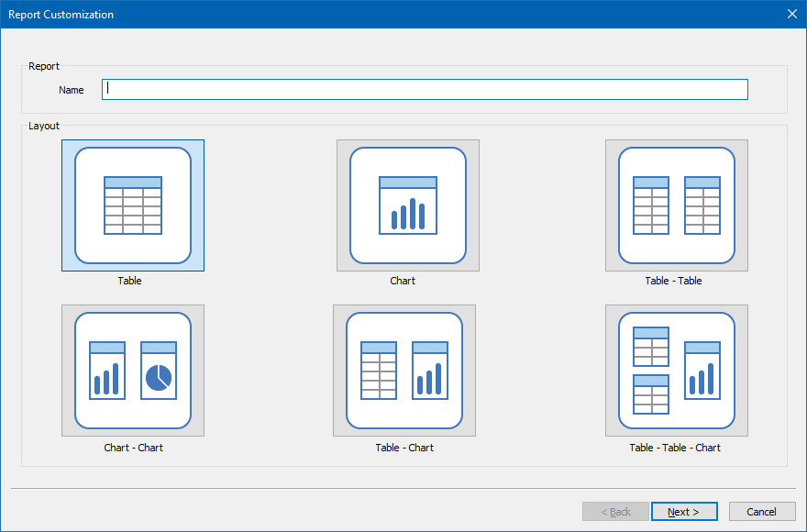Image resolution: width=807 pixels, height=532 pixels.
Task: Close the Report Customization window
Action: click(792, 14)
